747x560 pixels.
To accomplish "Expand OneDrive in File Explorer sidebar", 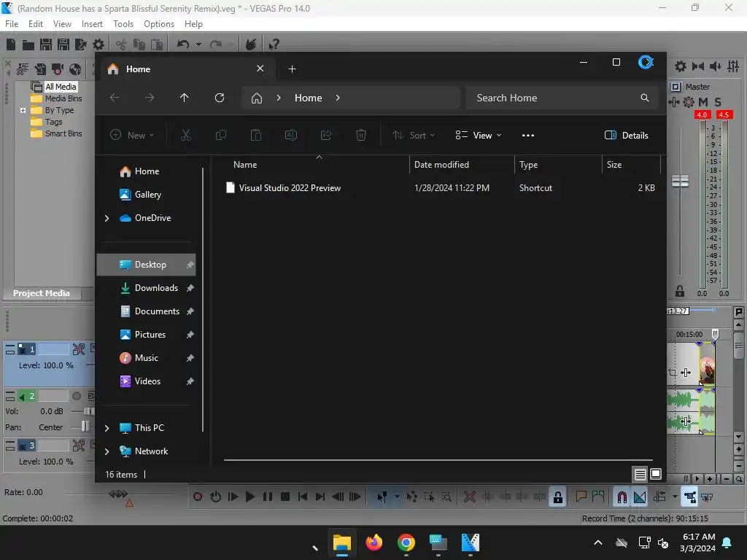I will click(x=107, y=218).
